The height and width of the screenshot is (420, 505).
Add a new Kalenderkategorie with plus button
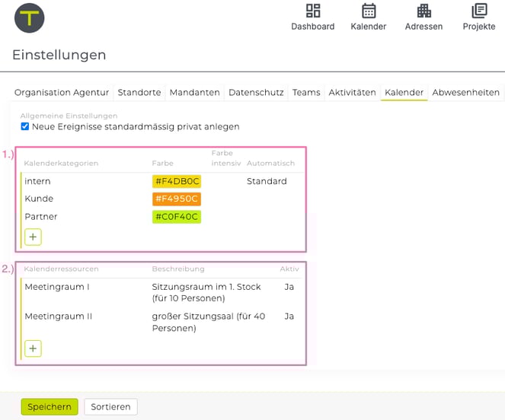point(34,237)
